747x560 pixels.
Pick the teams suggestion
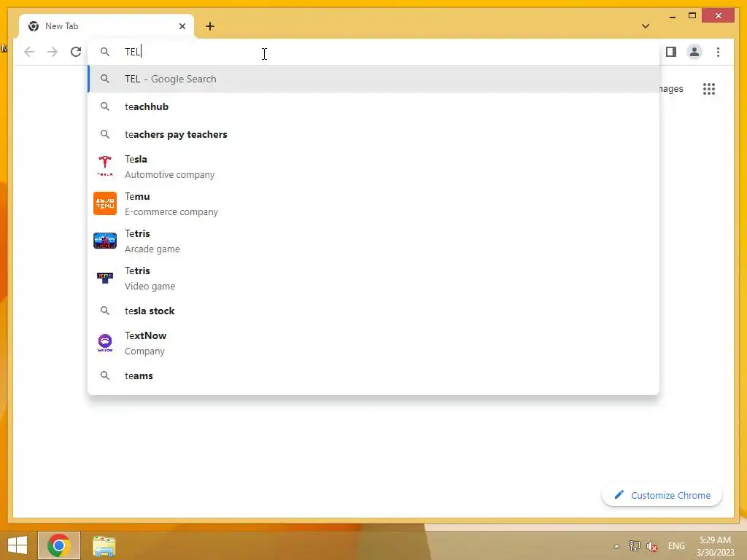(x=374, y=376)
